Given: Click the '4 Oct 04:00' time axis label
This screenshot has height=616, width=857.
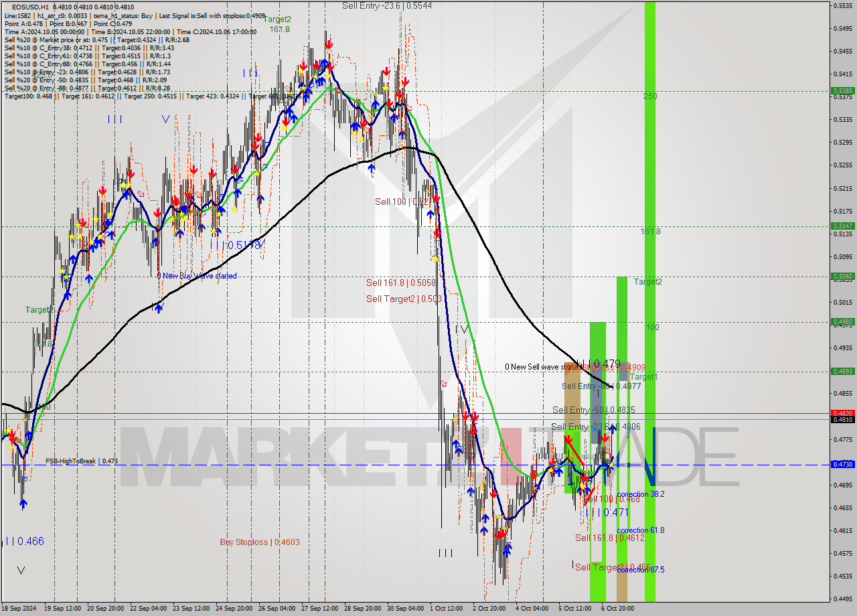Looking at the screenshot, I should (x=532, y=609).
